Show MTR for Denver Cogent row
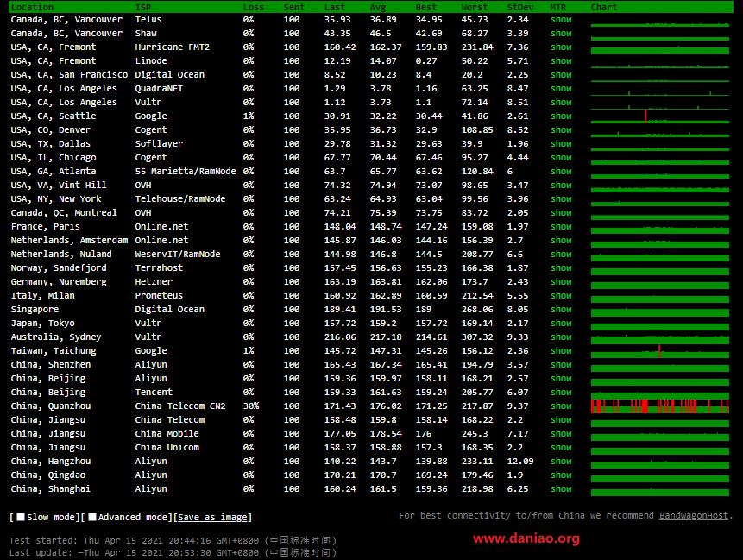 pos(561,129)
